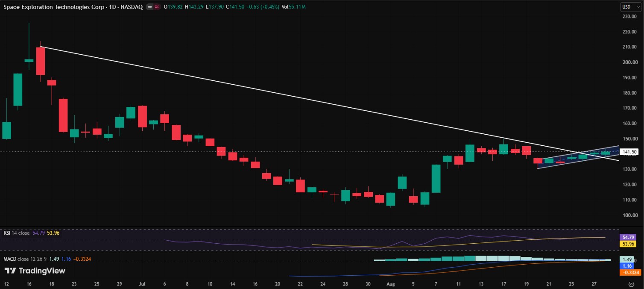Viewport: 644px width, 289px height.
Task: Click the high value H143.29
Action: pyautogui.click(x=194, y=7)
